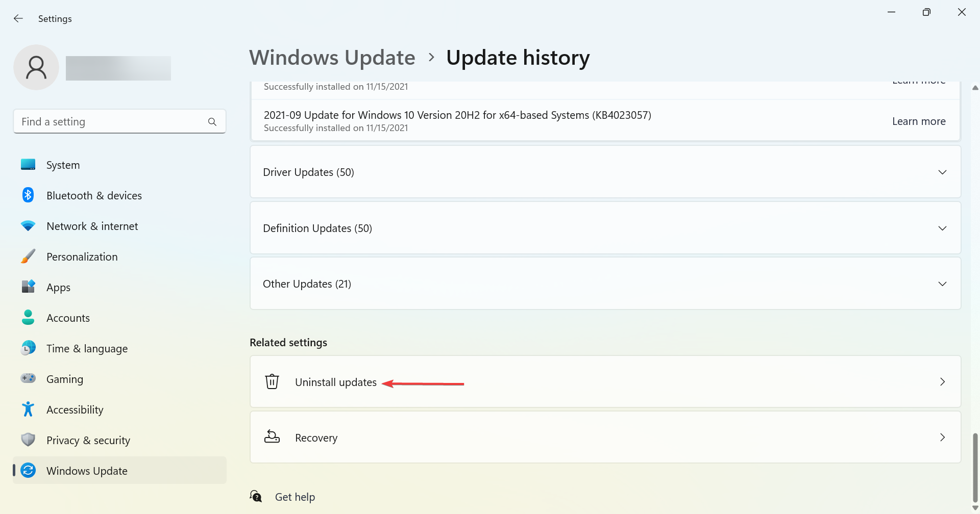This screenshot has width=980, height=514.
Task: Open the Get help link
Action: [295, 497]
